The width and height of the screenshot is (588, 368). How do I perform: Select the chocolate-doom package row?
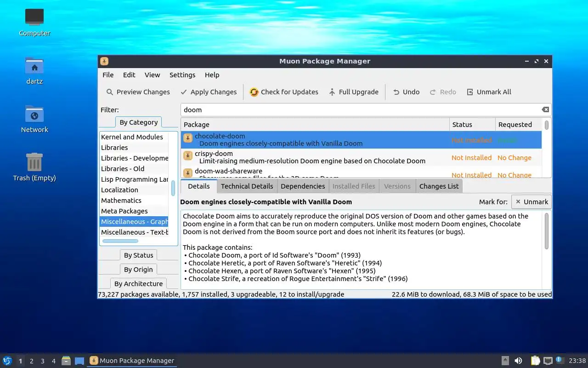361,140
